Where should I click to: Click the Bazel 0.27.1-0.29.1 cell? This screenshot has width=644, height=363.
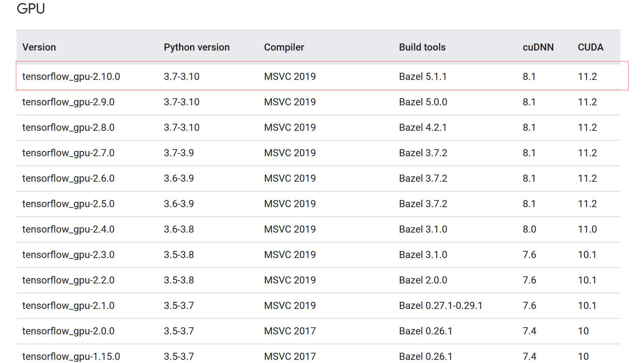(x=441, y=305)
